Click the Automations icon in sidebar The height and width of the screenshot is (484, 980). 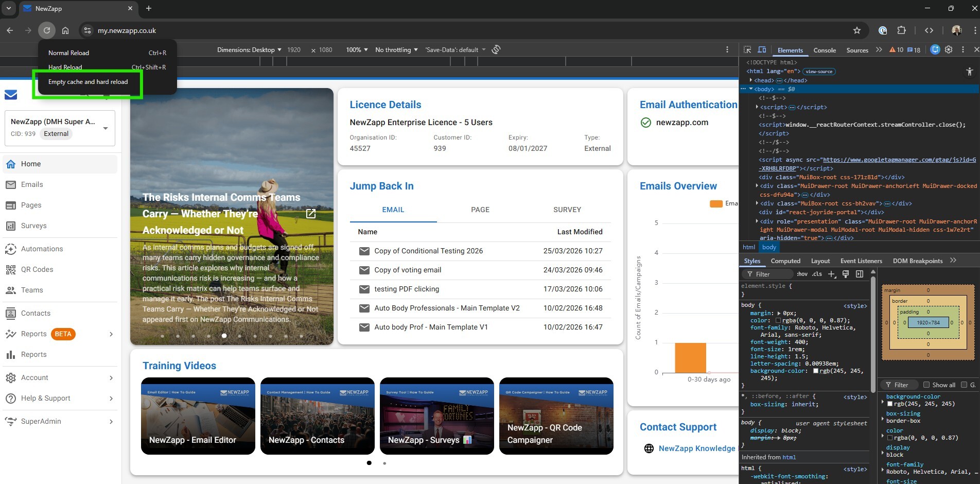click(10, 249)
